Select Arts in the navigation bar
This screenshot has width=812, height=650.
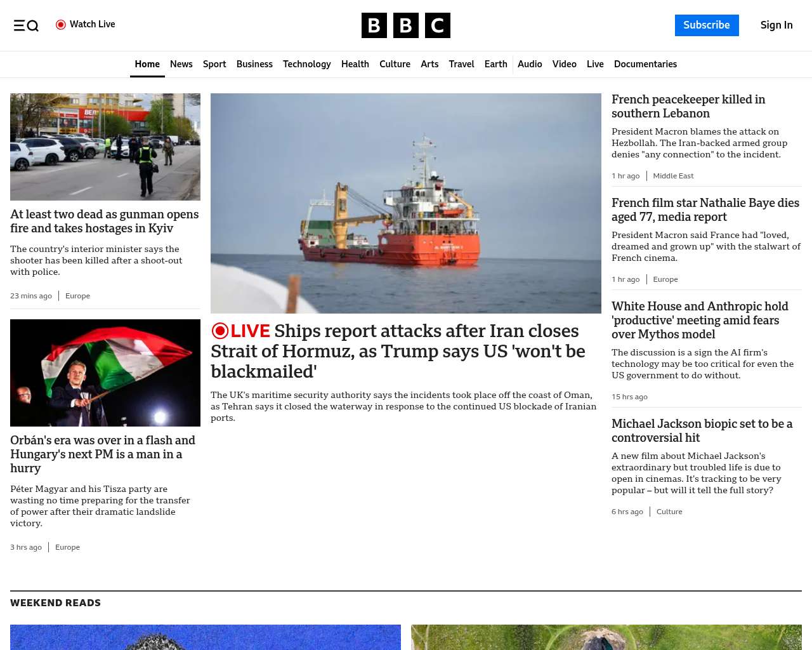coord(429,64)
